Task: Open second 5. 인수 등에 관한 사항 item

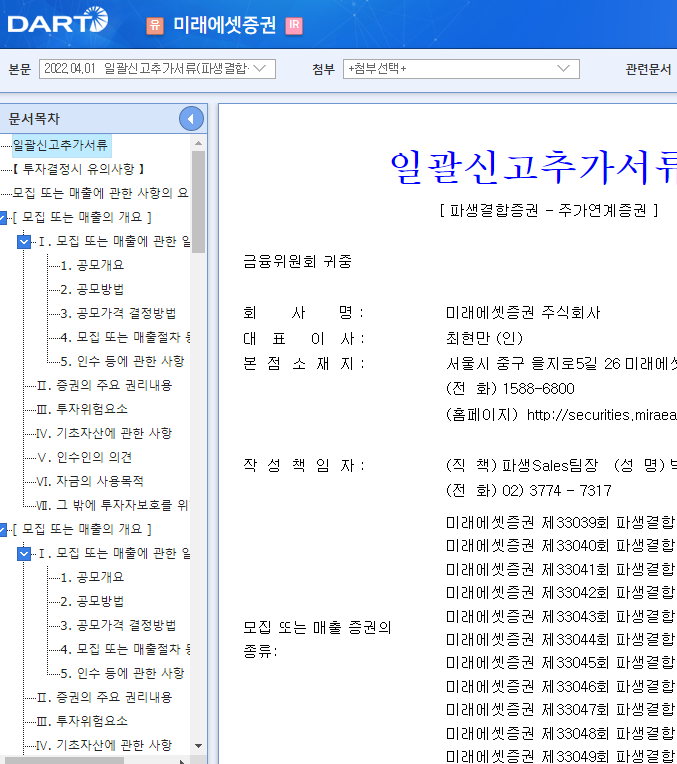Action: click(x=122, y=673)
